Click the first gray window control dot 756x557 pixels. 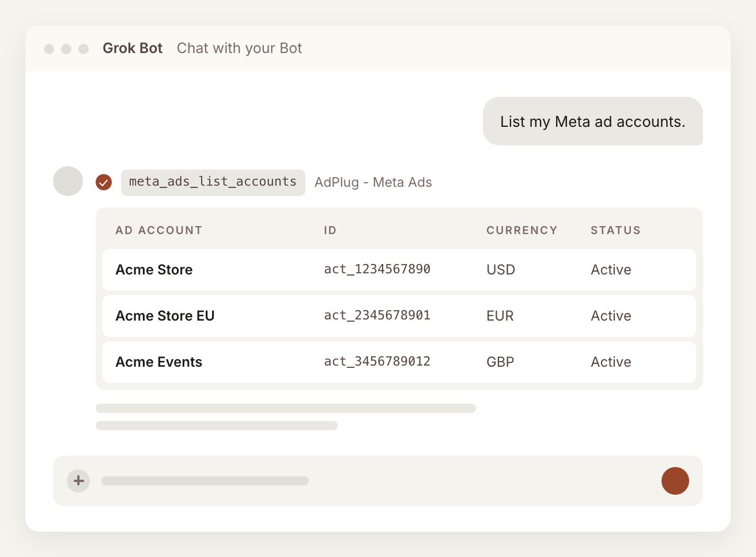coord(49,49)
